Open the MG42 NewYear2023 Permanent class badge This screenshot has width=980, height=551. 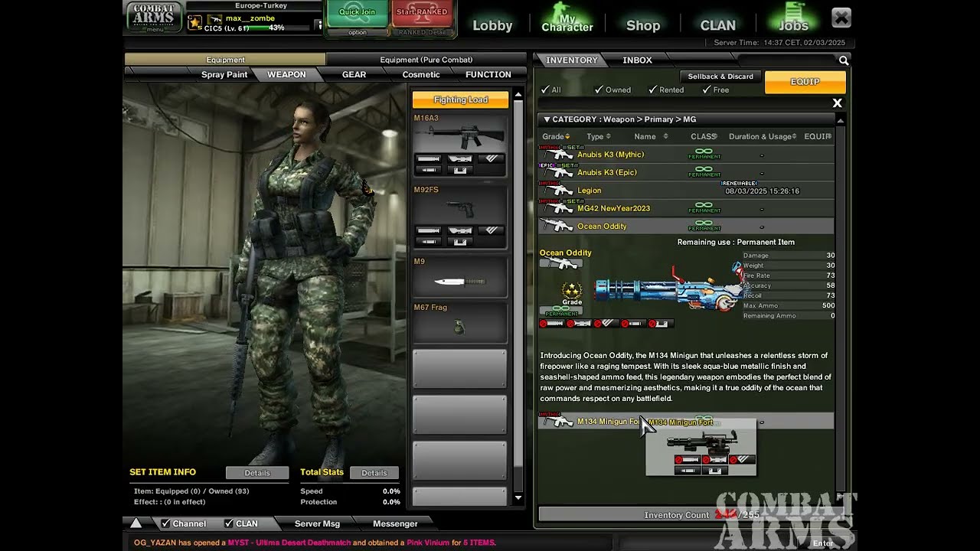[x=704, y=207]
